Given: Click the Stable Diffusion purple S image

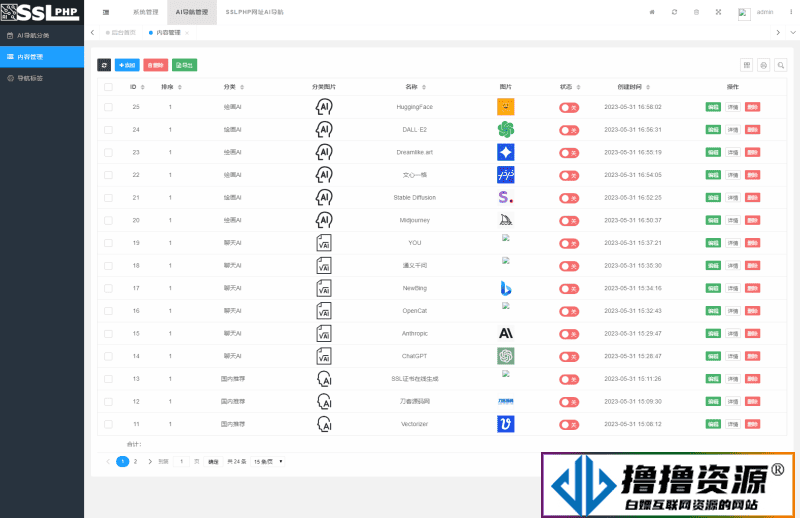Looking at the screenshot, I should [x=506, y=198].
